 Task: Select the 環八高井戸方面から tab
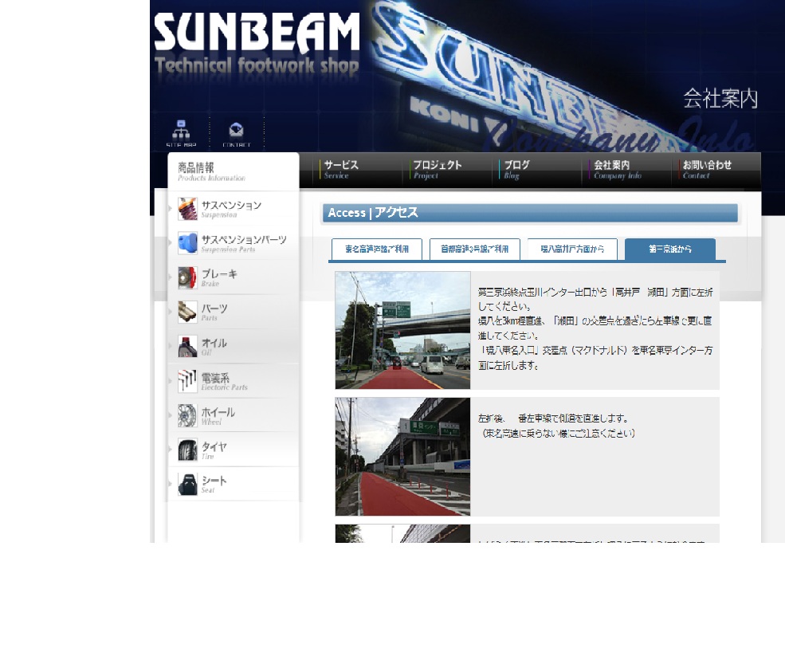[x=572, y=249]
